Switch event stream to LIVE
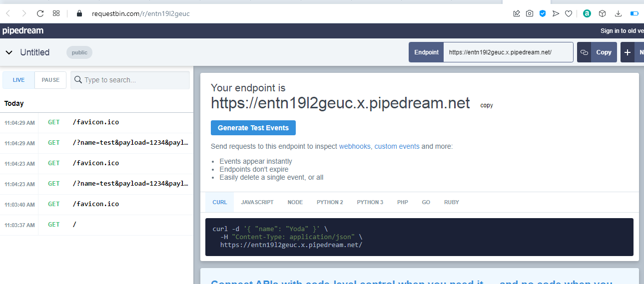The width and height of the screenshot is (644, 284). click(x=18, y=80)
